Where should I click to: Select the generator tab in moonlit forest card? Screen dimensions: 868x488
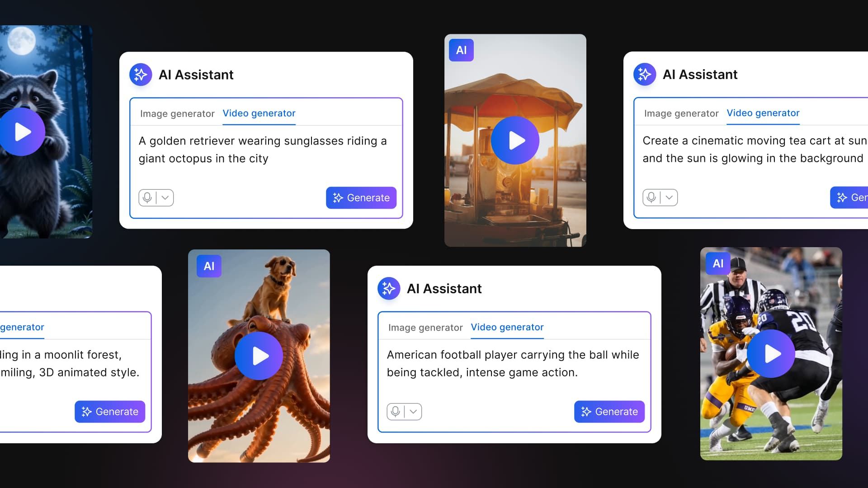pyautogui.click(x=22, y=327)
